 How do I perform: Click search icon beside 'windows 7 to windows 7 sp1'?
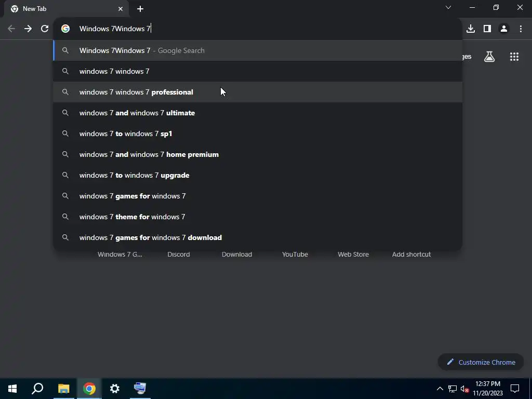point(65,134)
